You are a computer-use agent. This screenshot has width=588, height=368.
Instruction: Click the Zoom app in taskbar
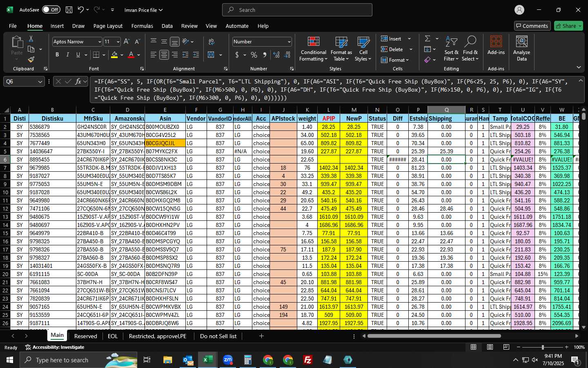228,360
